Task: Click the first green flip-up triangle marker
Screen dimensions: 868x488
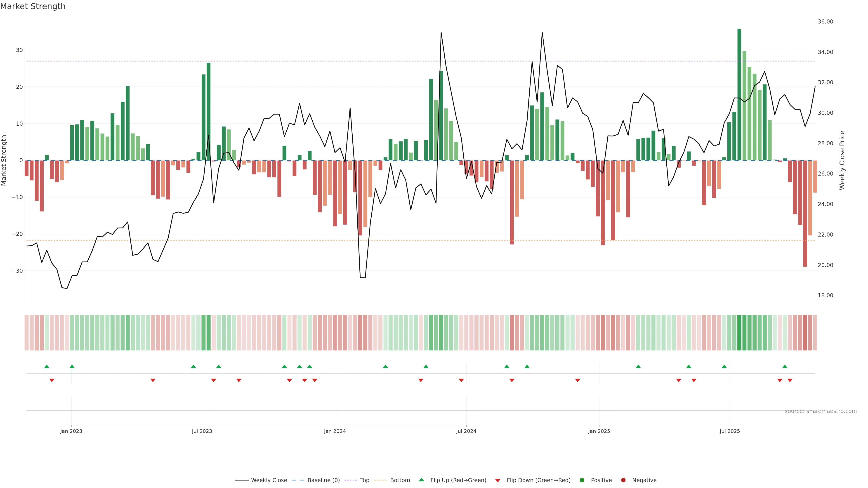Action: (47, 366)
